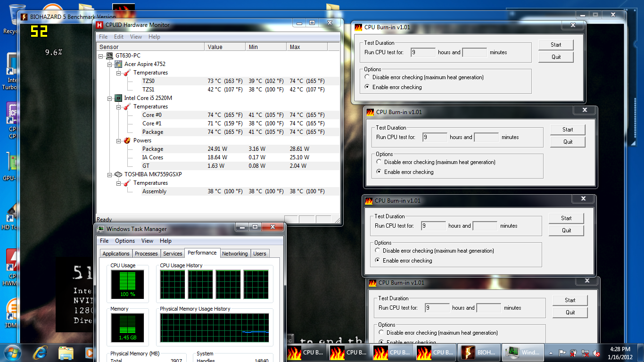This screenshot has height=362, width=644.
Task: Collapse the GT630-PC root tree node
Action: click(x=101, y=56)
